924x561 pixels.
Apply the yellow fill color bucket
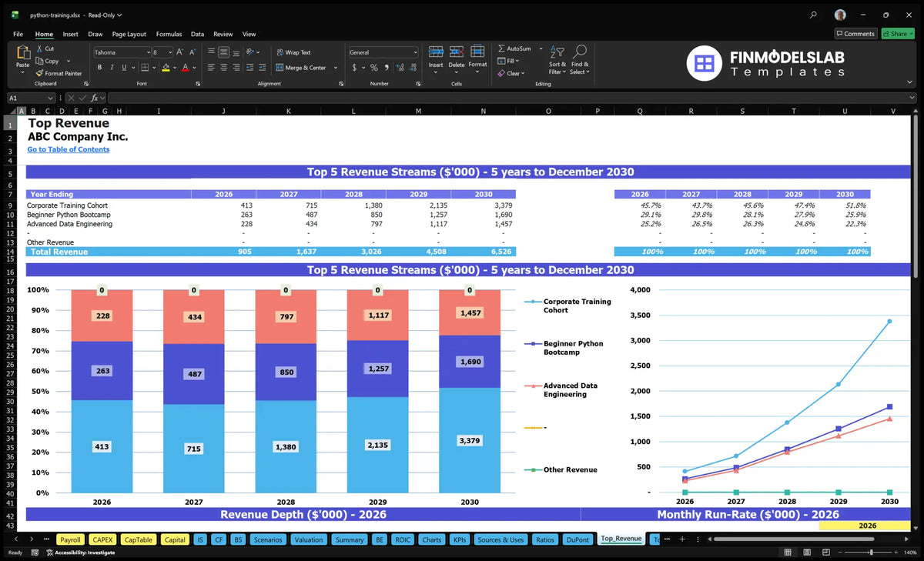[x=166, y=68]
